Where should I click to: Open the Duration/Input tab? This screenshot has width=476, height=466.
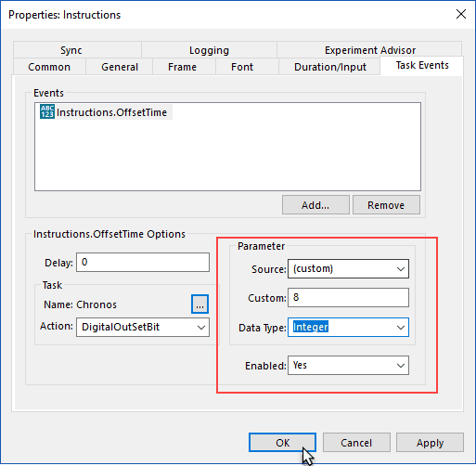click(x=330, y=67)
